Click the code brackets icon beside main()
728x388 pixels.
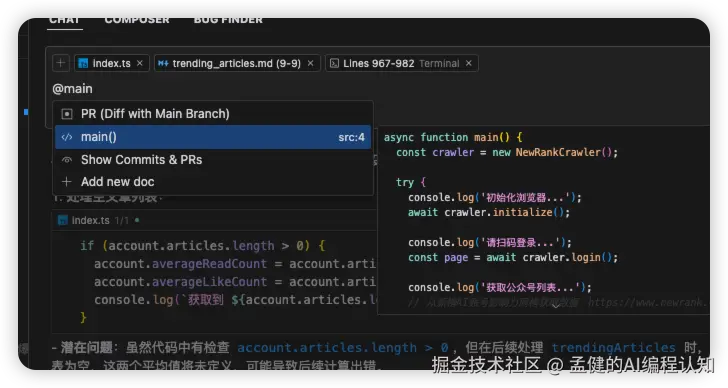[67, 137]
